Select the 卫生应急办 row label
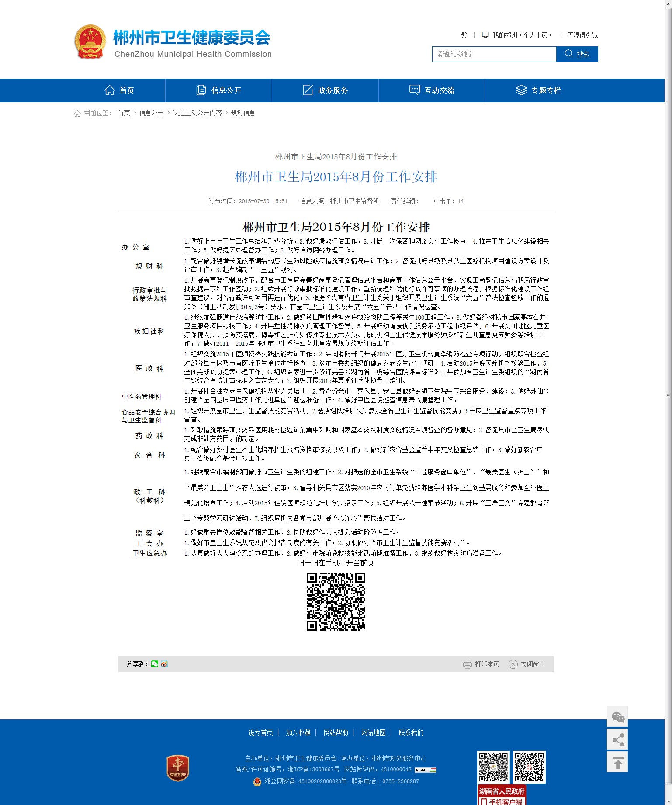The width and height of the screenshot is (672, 805). [150, 553]
